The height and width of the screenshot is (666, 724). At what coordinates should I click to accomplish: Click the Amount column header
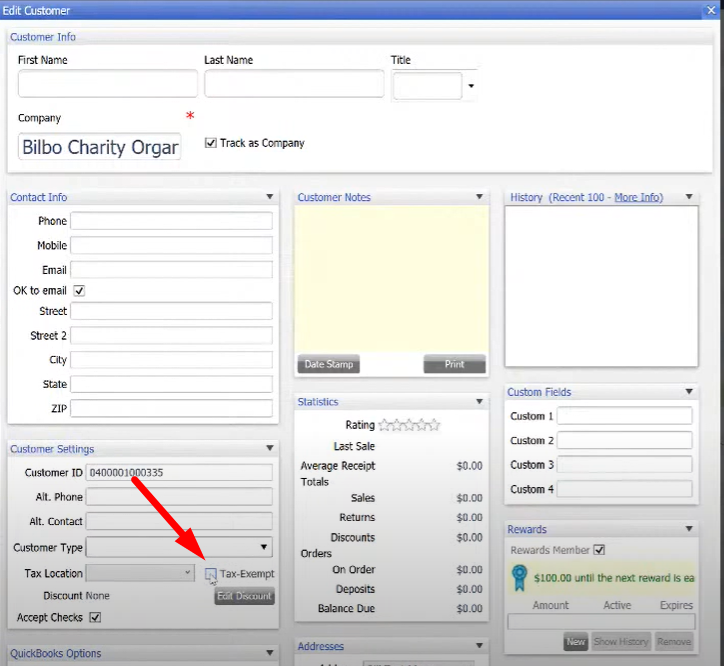pos(550,605)
